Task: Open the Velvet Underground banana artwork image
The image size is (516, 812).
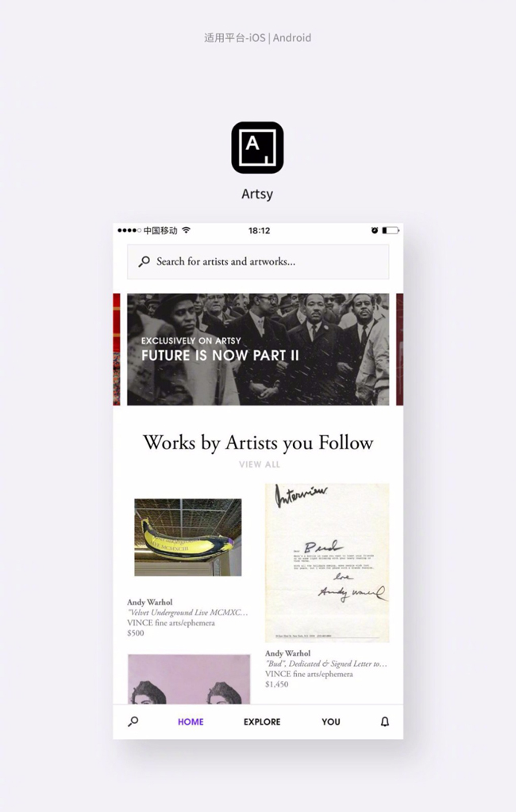Action: point(188,537)
